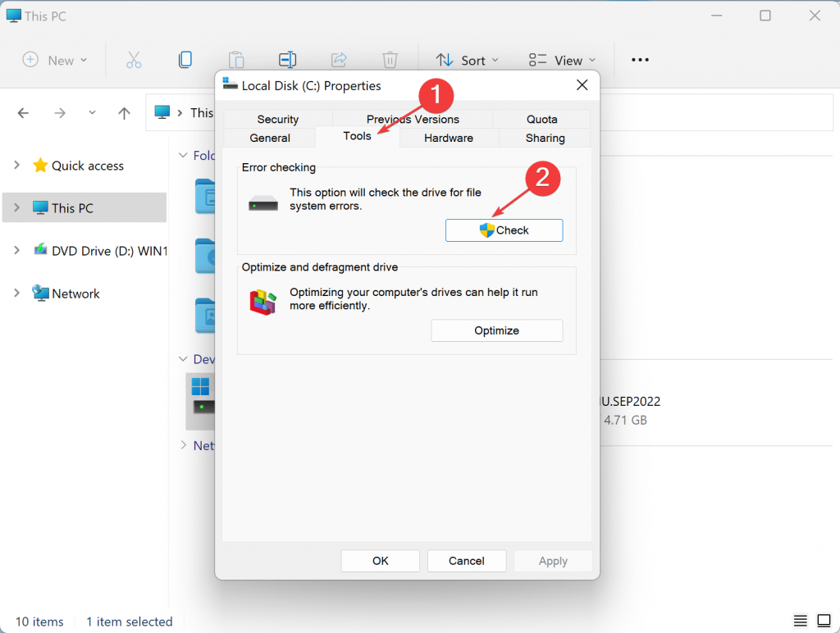The image size is (840, 633).
Task: Go back with the left arrow
Action: click(23, 113)
